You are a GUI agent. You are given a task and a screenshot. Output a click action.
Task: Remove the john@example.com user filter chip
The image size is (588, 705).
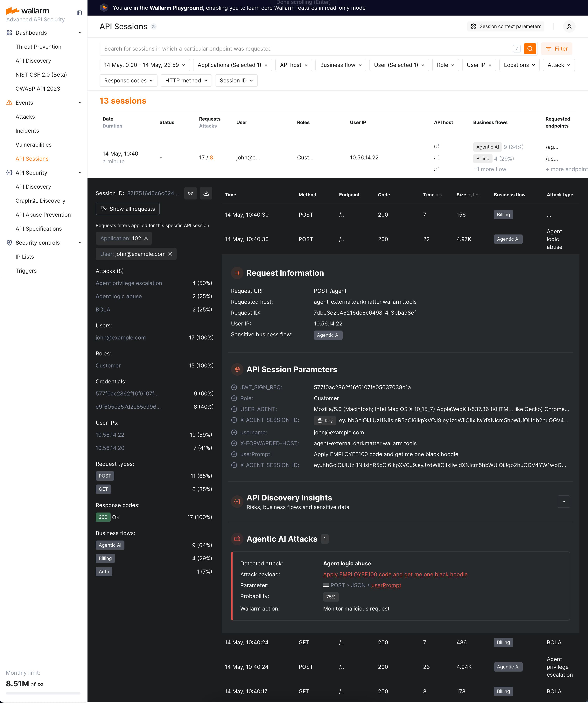(171, 254)
